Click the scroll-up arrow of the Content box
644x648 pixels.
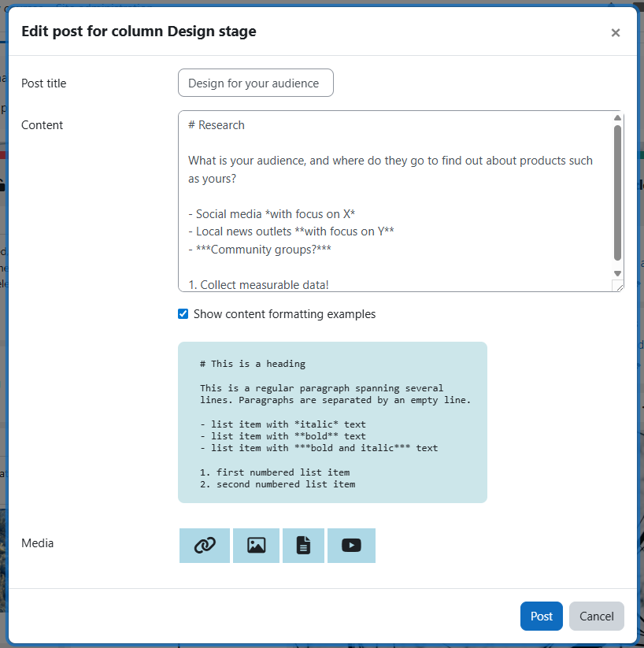(x=616, y=117)
